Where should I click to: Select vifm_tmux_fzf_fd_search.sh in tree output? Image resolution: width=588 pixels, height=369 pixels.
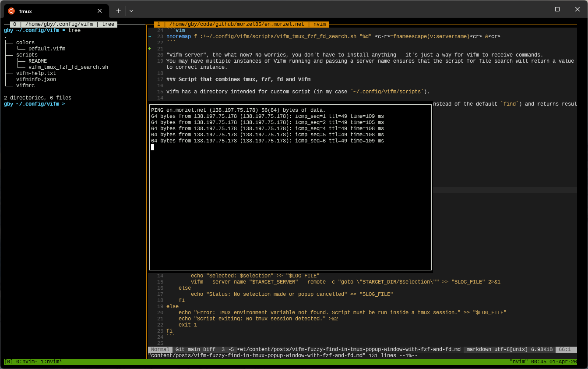pyautogui.click(x=68, y=67)
